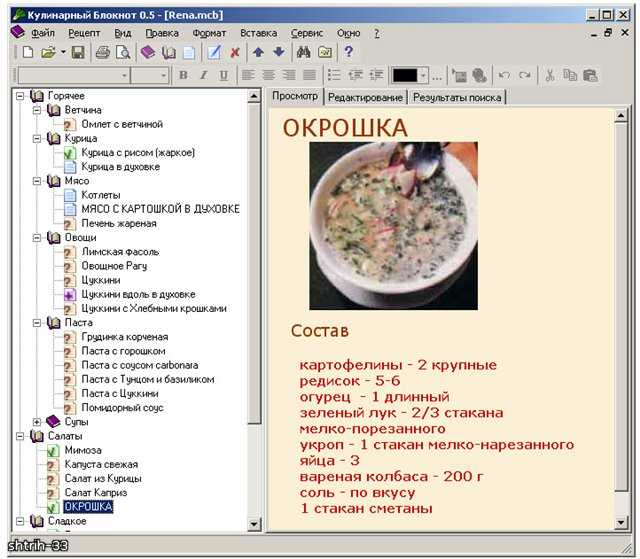Image resolution: width=640 pixels, height=559 pixels.
Task: Click the more colors ellipsis button
Action: [437, 76]
